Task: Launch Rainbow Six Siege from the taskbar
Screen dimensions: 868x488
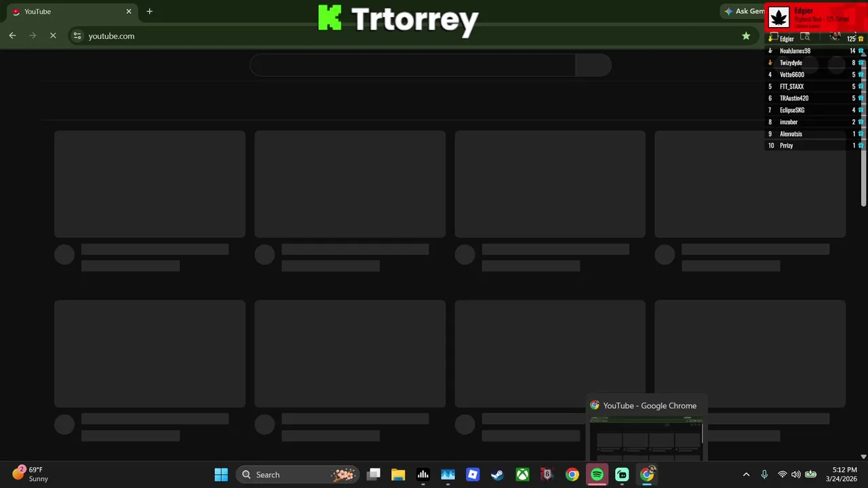Action: pyautogui.click(x=547, y=474)
